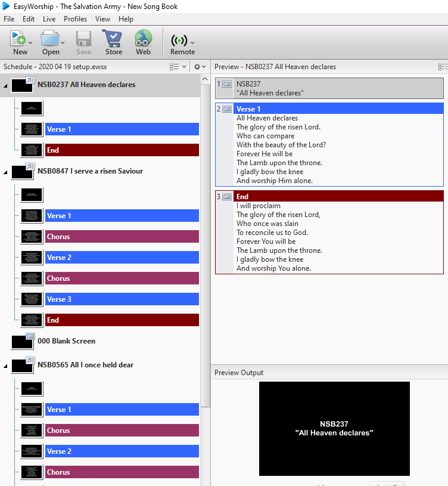This screenshot has width=448, height=486.
Task: Click the schedule list view options icon
Action: (x=174, y=67)
